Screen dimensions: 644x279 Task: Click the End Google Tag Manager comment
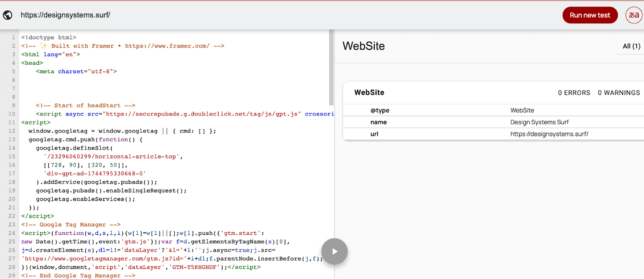click(78, 275)
